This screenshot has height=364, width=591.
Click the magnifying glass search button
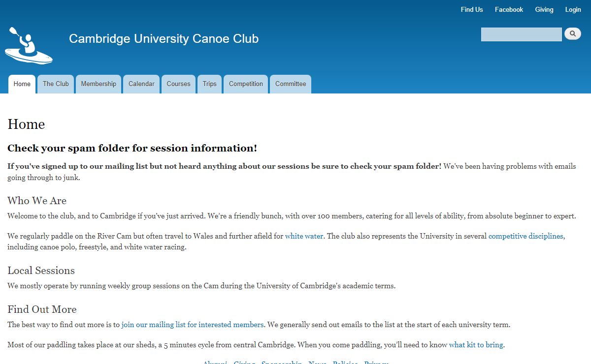[573, 34]
